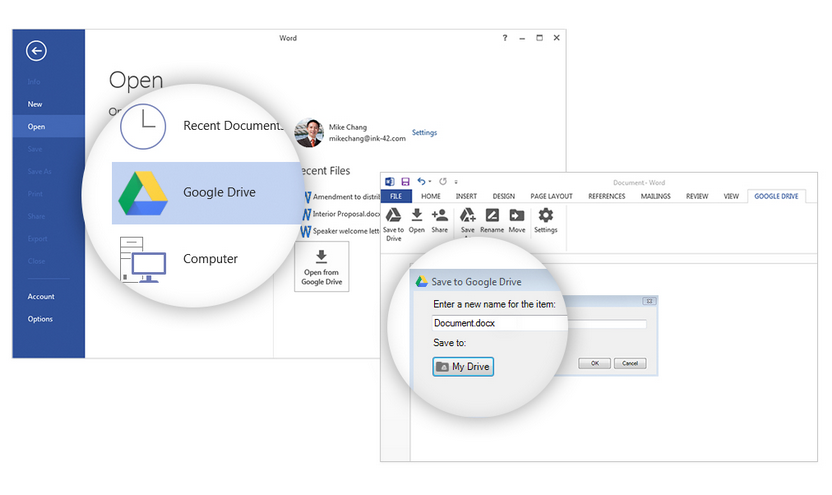Click the Share person-plus icon in ribbon
The width and height of the screenshot is (832, 495).
440,215
